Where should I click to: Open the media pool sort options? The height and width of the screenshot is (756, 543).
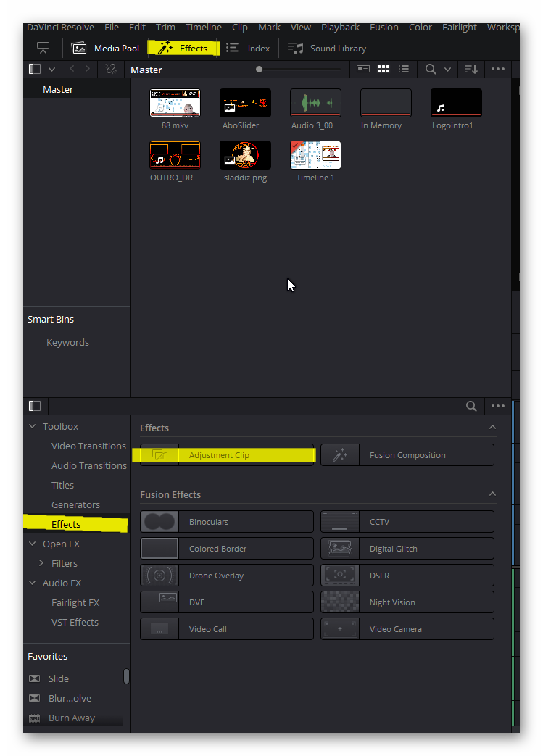[471, 69]
